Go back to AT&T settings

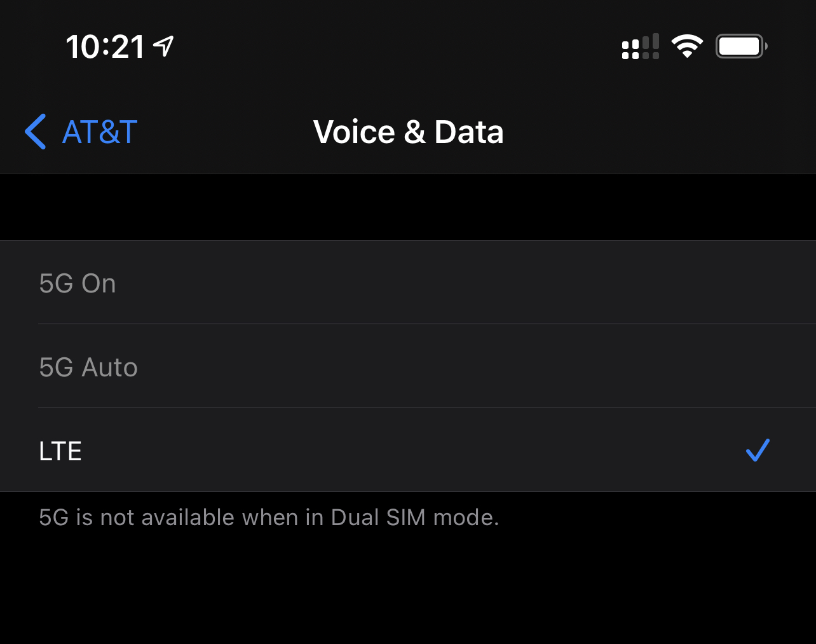81,132
